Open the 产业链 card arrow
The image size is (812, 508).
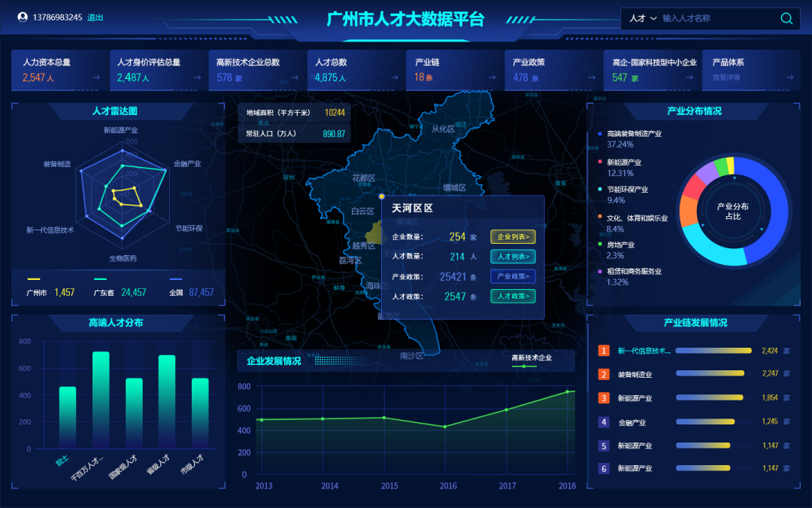tap(492, 78)
